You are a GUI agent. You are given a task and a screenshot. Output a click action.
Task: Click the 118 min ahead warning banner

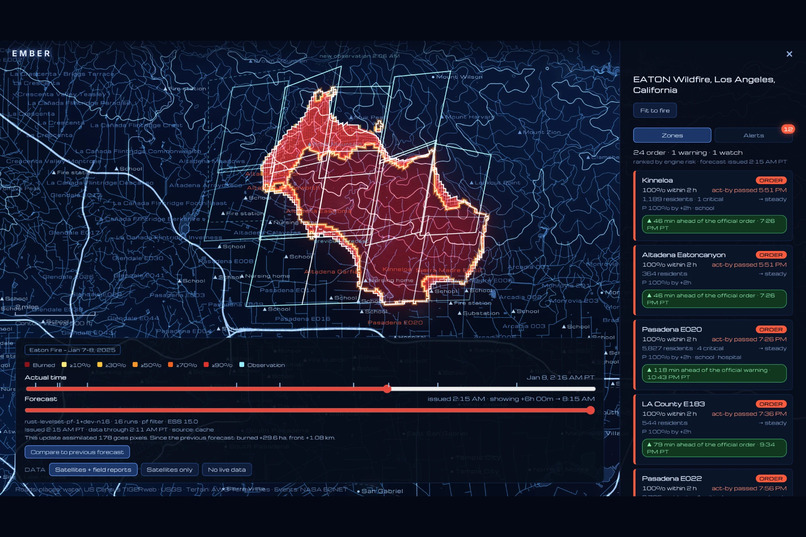(x=714, y=373)
